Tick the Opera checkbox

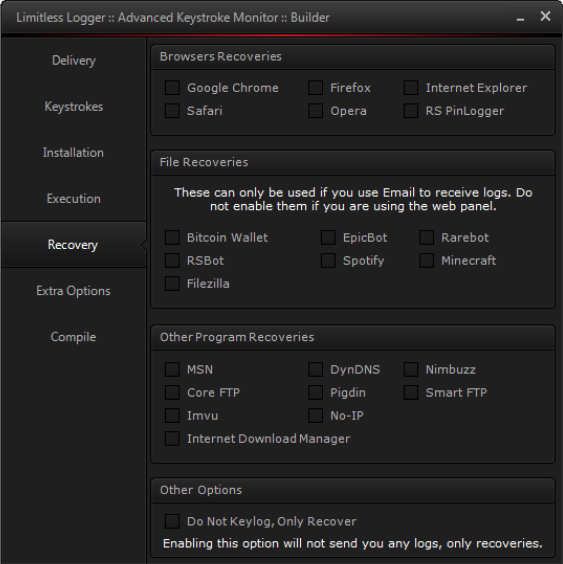click(315, 111)
